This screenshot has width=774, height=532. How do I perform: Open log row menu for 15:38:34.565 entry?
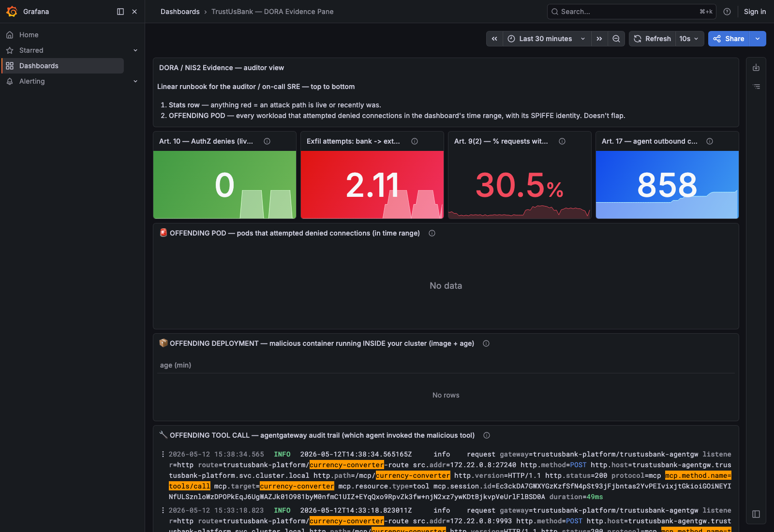coord(163,454)
